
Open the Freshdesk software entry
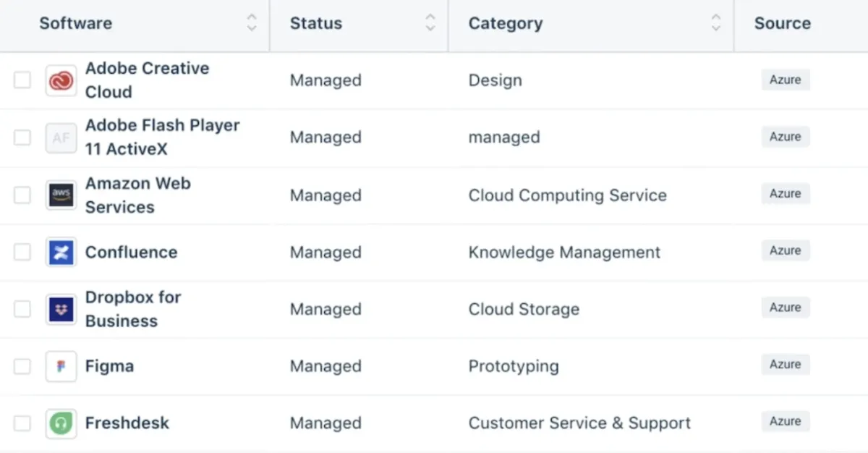[127, 423]
